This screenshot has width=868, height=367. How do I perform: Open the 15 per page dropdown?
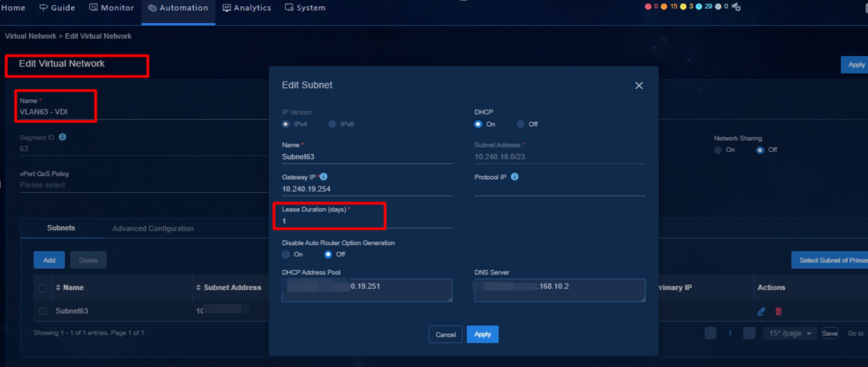[x=790, y=333]
